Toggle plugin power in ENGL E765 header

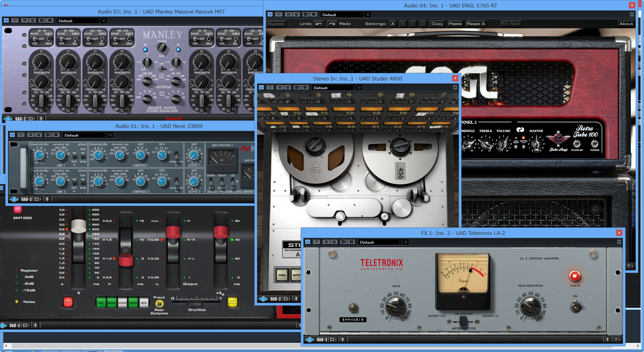270,14
